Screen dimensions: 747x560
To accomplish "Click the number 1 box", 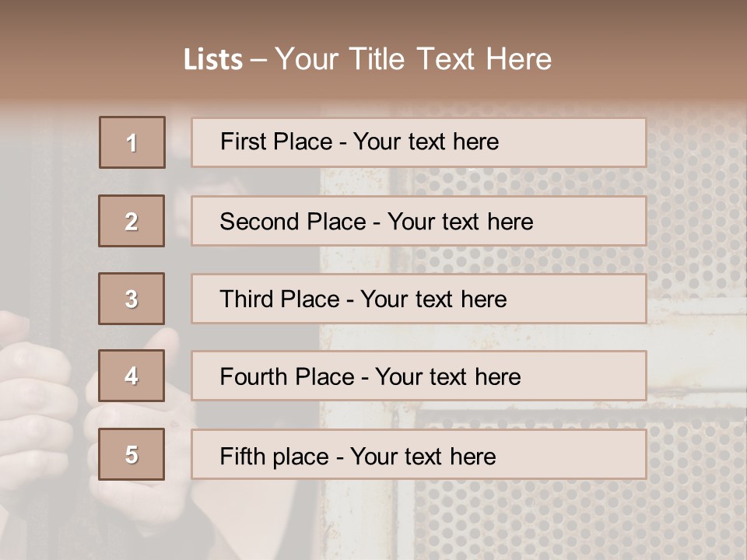I will [x=132, y=142].
